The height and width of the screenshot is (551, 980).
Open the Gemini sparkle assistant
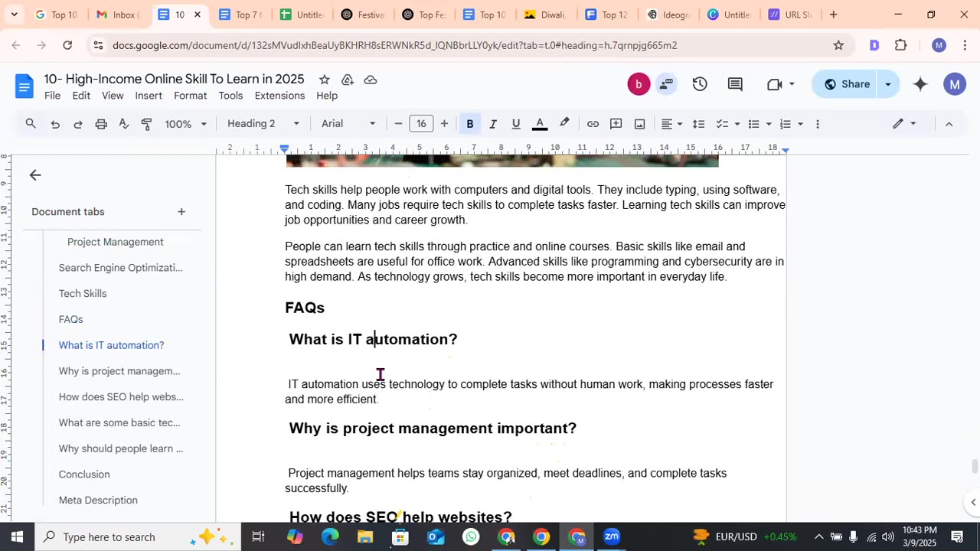pyautogui.click(x=920, y=84)
